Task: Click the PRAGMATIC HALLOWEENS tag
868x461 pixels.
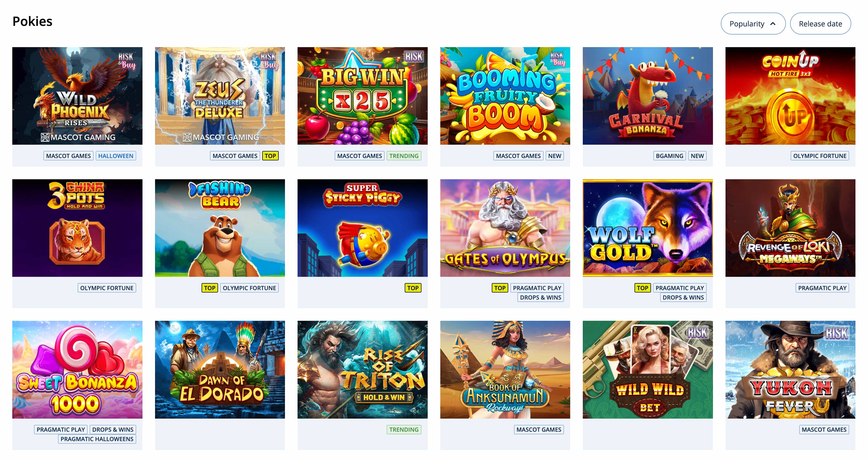Action: [97, 439]
